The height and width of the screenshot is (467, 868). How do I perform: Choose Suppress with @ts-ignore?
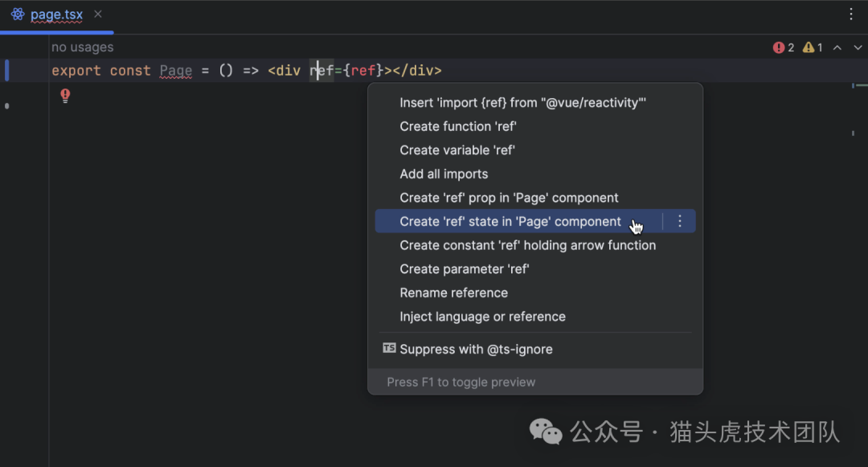pyautogui.click(x=476, y=349)
